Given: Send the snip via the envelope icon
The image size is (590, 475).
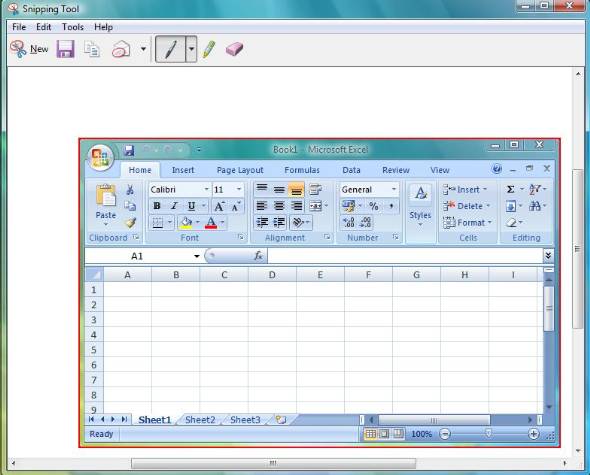Looking at the screenshot, I should click(x=121, y=49).
